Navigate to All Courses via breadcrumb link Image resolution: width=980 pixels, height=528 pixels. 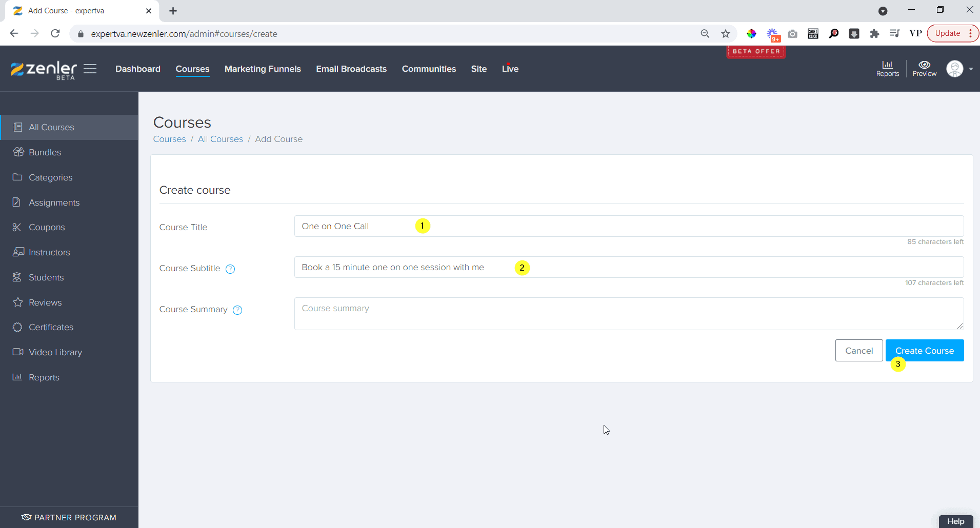220,139
